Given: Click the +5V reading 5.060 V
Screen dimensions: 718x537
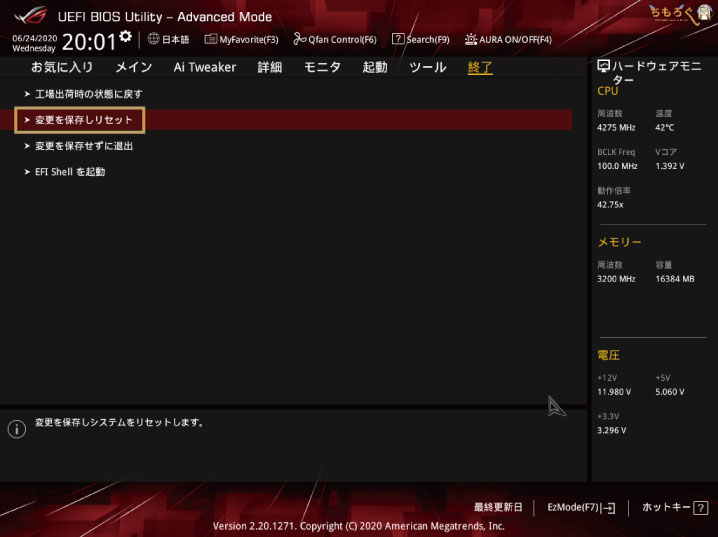Looking at the screenshot, I should pos(670,392).
